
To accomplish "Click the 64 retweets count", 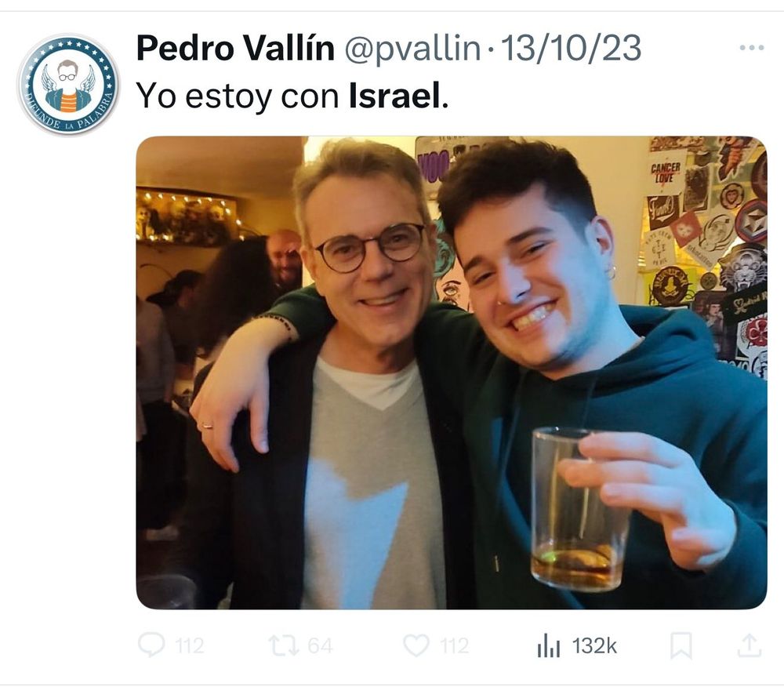I will pyautogui.click(x=320, y=645).
